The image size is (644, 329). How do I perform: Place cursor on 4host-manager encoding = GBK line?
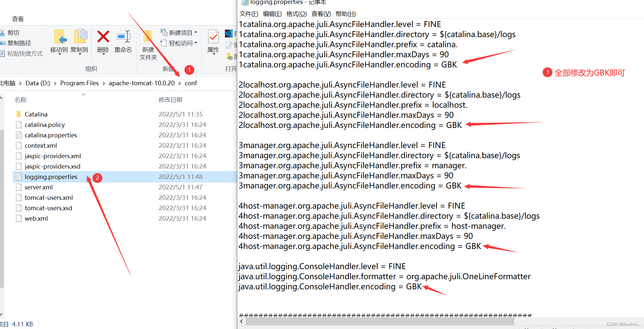point(360,246)
